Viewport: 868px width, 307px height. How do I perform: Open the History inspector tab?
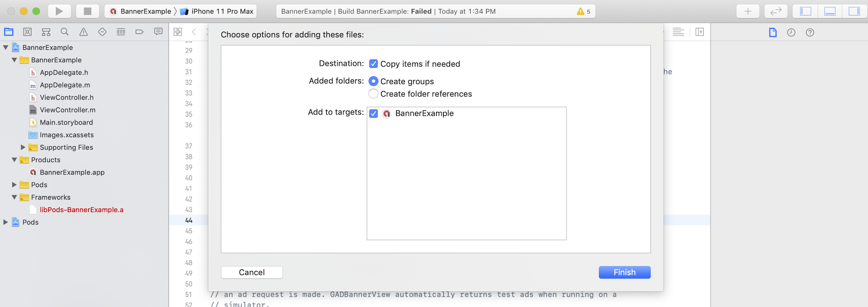pyautogui.click(x=791, y=32)
